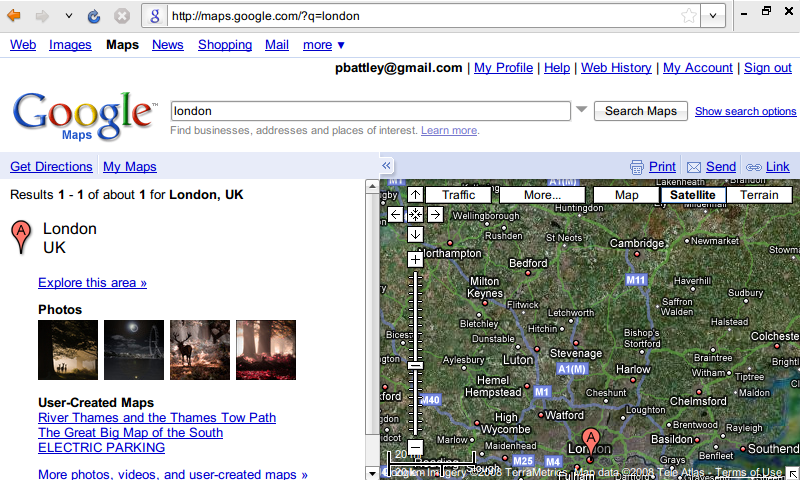This screenshot has width=800, height=480.
Task: Click the Get Directions link
Action: tap(51, 167)
